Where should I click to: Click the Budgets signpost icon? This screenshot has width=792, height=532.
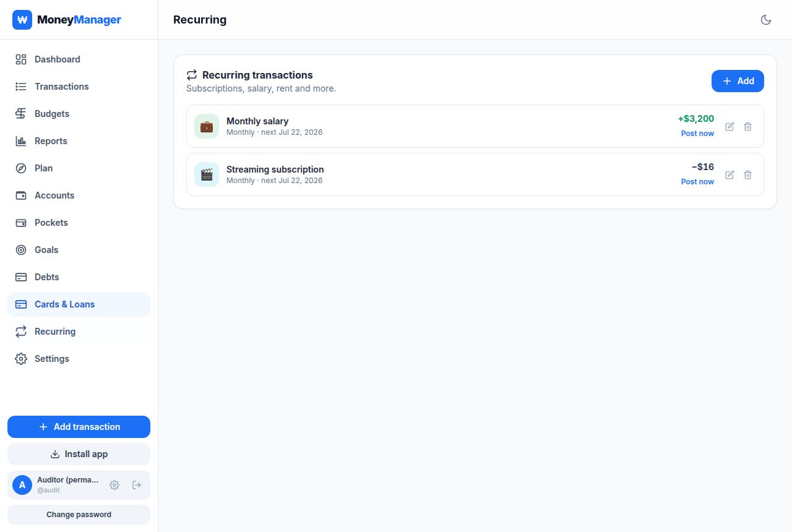21,114
